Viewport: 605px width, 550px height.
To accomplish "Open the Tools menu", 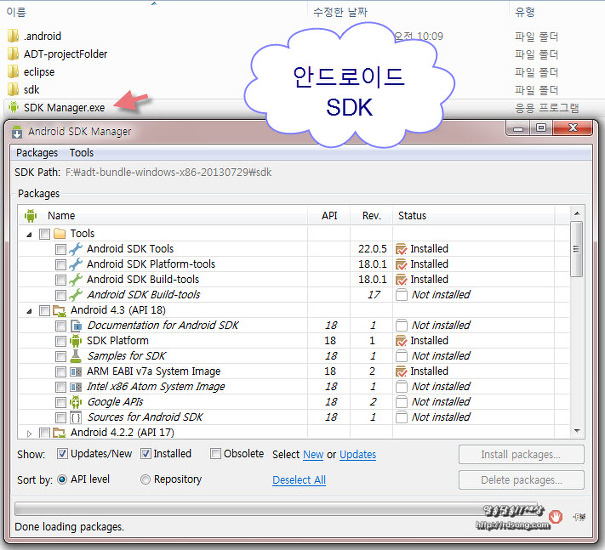I will [x=81, y=153].
